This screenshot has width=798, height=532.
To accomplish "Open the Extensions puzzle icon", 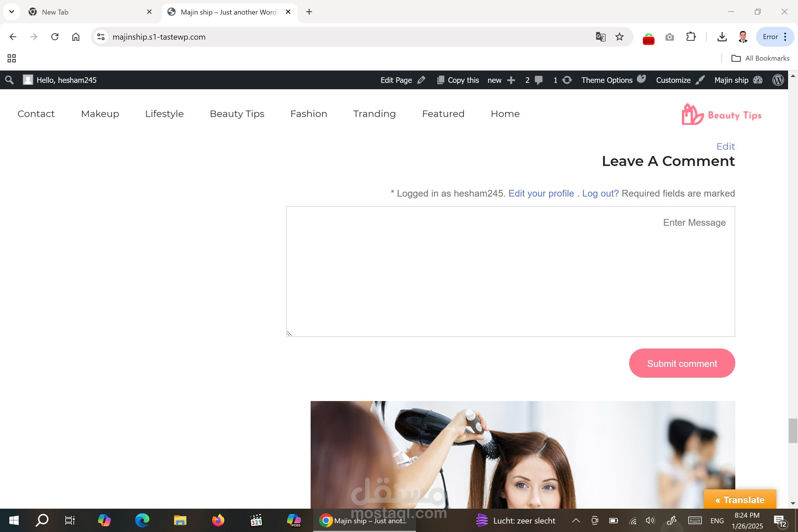I will coord(691,37).
